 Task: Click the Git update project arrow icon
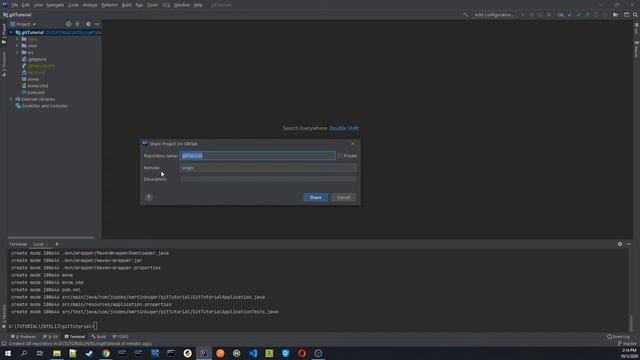(570, 15)
